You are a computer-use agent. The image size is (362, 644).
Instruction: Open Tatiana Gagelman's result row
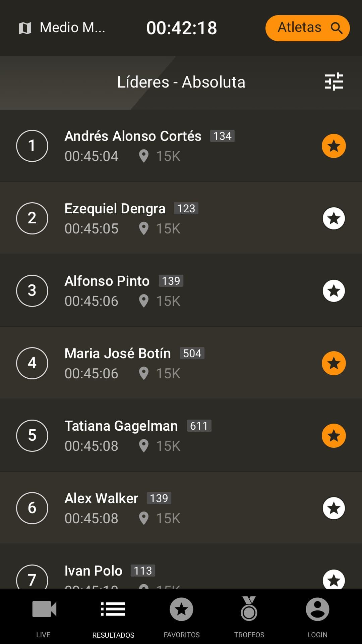click(x=181, y=436)
